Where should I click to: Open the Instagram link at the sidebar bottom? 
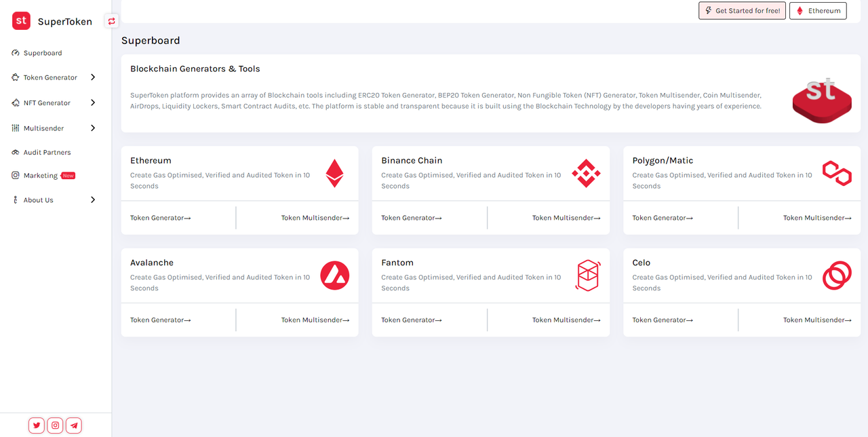pos(56,425)
